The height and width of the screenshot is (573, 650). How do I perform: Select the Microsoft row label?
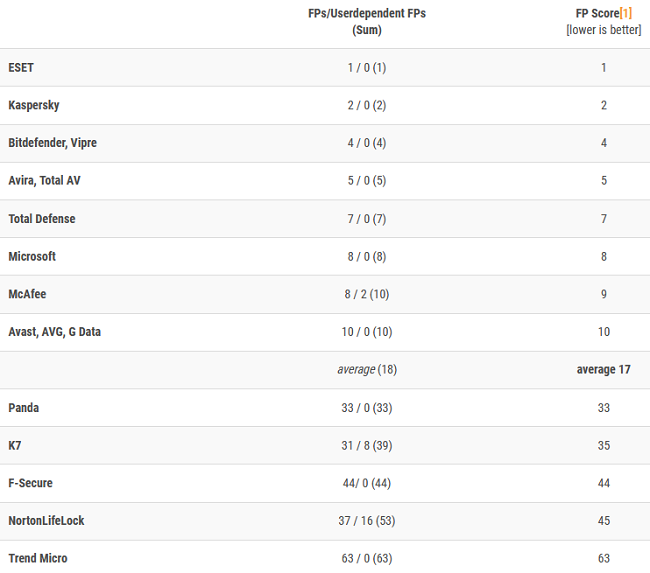point(32,257)
